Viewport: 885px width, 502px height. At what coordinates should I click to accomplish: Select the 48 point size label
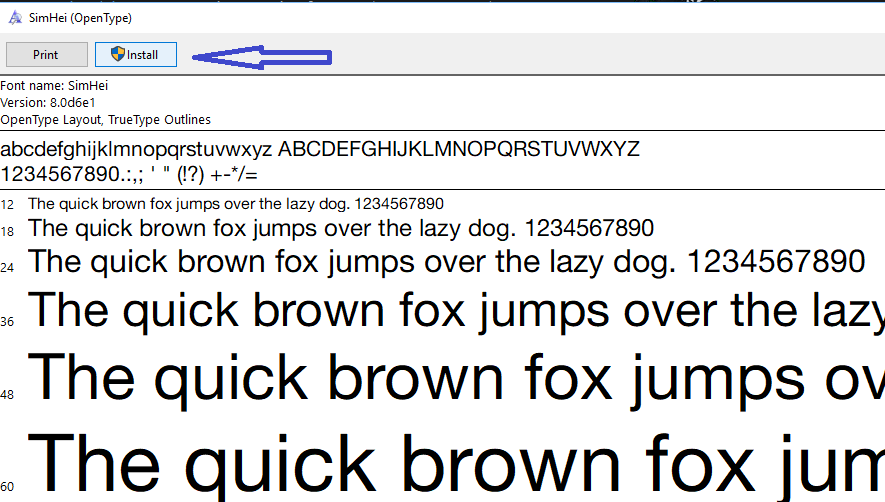point(8,395)
